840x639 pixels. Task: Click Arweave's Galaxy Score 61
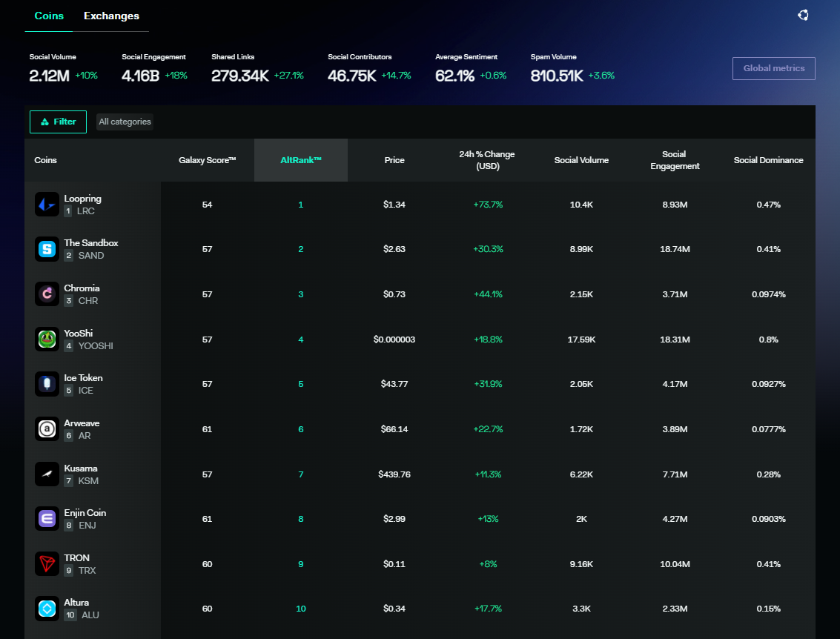pyautogui.click(x=208, y=429)
